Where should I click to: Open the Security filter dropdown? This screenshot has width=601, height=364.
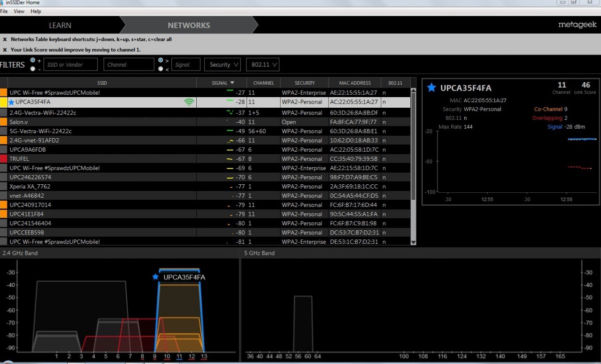[x=222, y=65]
